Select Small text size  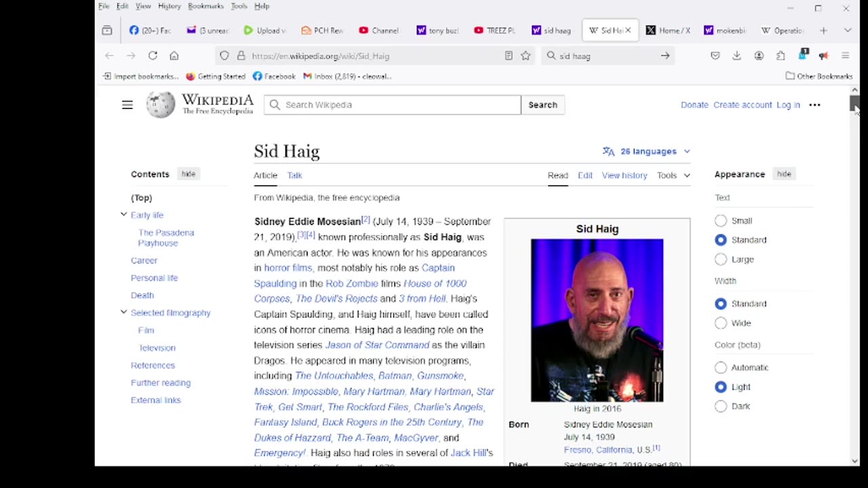point(721,221)
